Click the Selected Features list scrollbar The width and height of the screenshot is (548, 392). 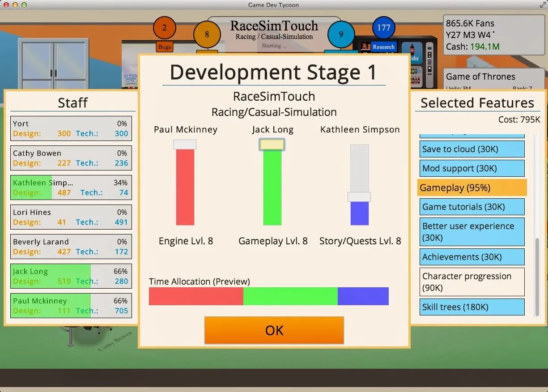pos(537,277)
